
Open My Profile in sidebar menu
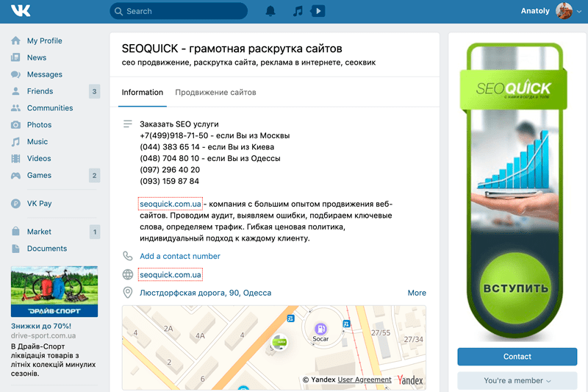(x=44, y=40)
